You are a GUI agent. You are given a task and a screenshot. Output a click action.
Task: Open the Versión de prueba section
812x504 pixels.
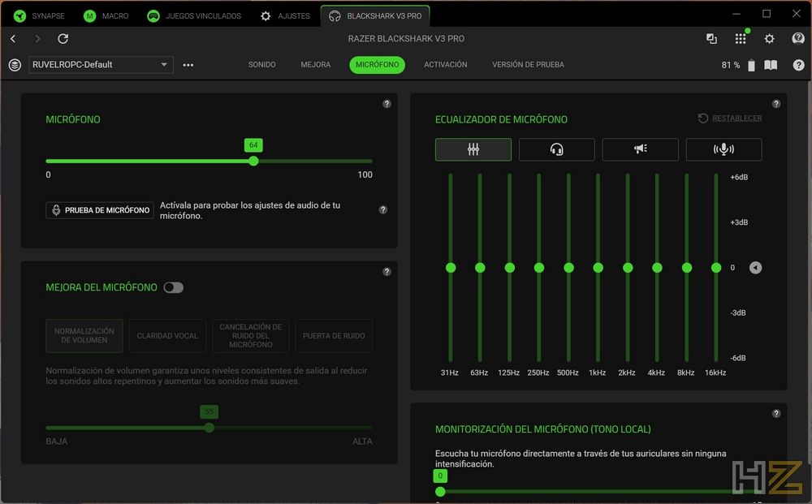[x=528, y=65]
